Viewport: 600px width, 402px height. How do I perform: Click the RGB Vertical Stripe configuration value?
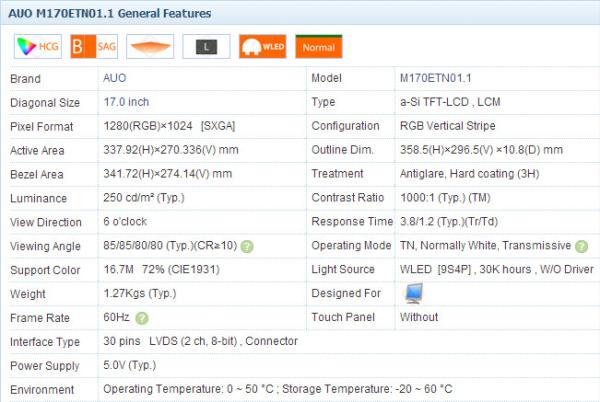(x=448, y=126)
